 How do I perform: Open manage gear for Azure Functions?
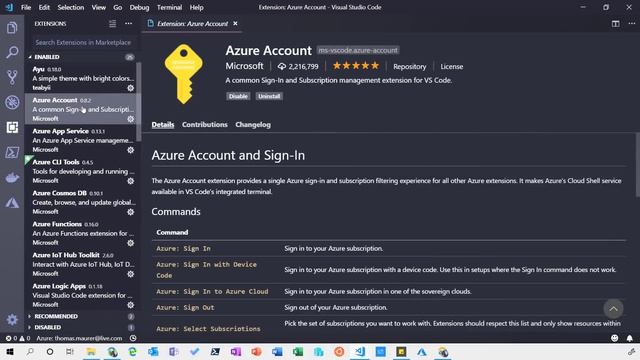pos(131,243)
